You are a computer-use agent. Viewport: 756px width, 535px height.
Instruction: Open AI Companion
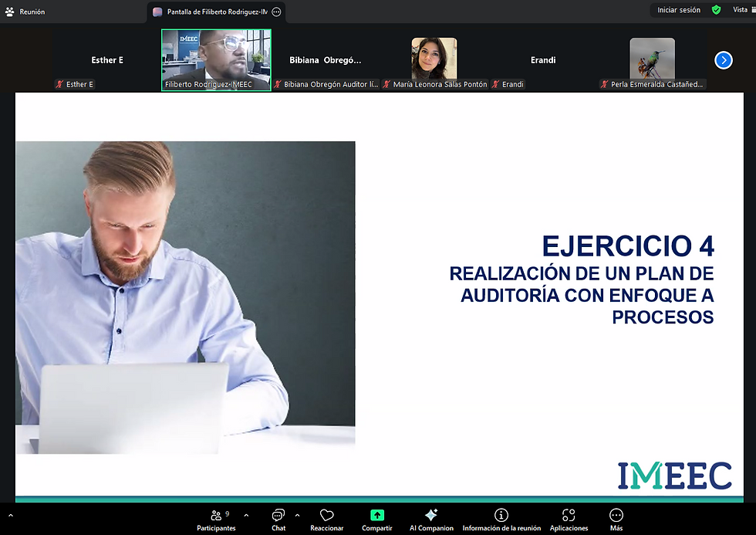coord(431,520)
